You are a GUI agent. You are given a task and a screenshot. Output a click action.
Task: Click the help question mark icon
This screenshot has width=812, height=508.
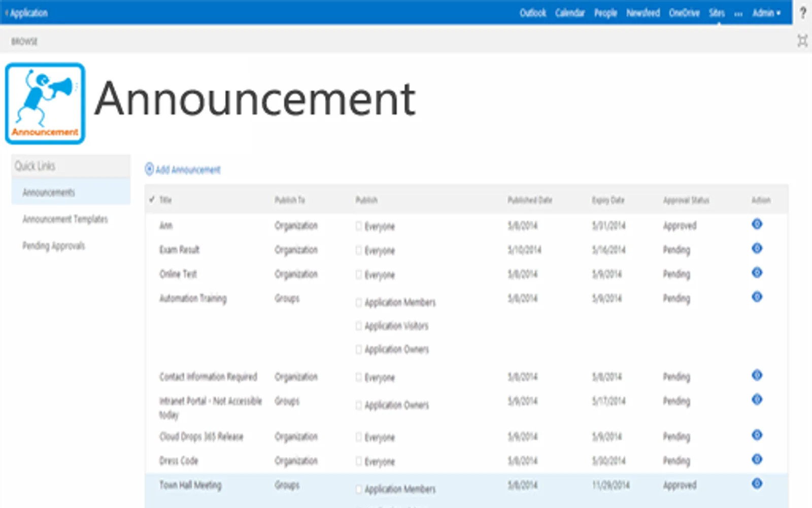(803, 13)
